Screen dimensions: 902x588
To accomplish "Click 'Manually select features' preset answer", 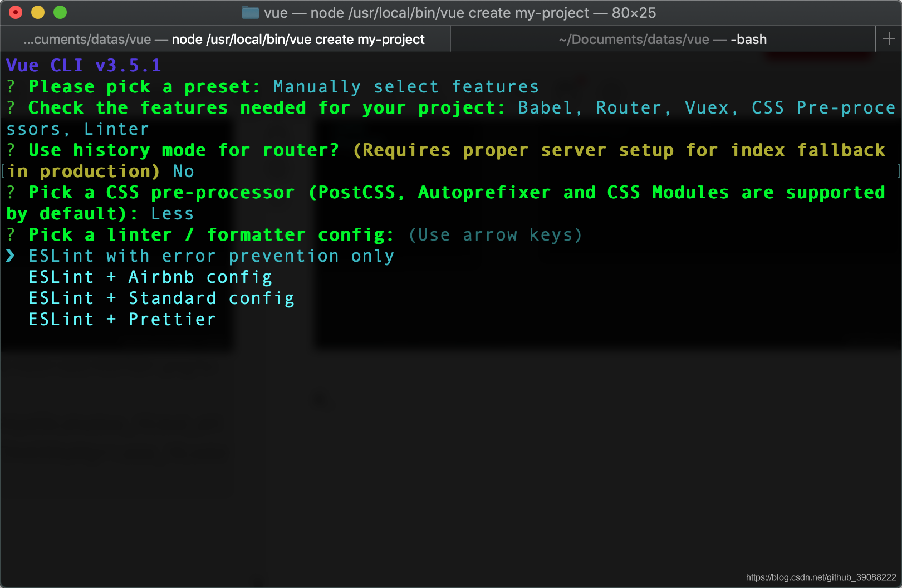I will click(406, 87).
